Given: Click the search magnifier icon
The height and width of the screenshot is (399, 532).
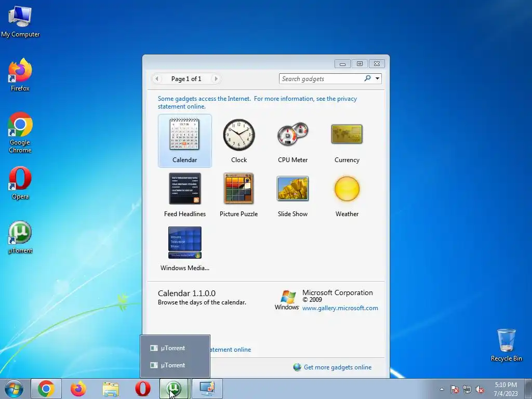Looking at the screenshot, I should click(x=367, y=78).
